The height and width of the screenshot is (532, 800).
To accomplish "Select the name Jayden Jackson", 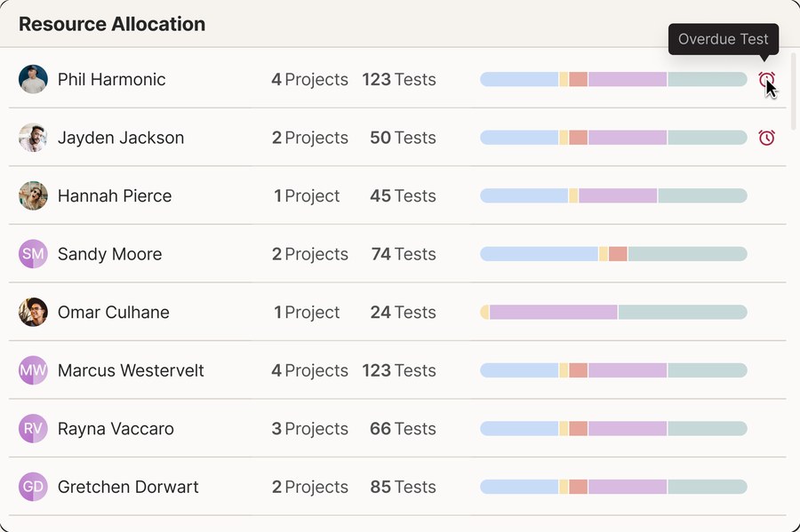I will click(121, 138).
